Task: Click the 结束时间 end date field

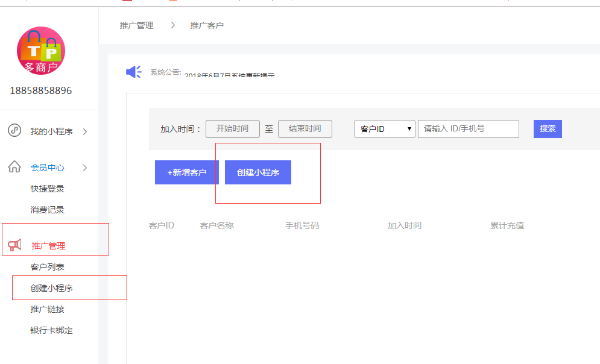Action: pos(305,128)
